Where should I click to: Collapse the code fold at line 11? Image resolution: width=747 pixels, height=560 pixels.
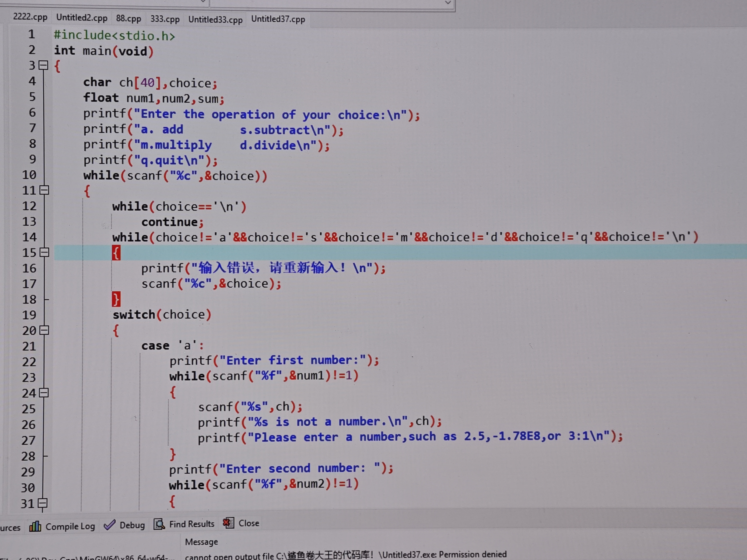44,190
